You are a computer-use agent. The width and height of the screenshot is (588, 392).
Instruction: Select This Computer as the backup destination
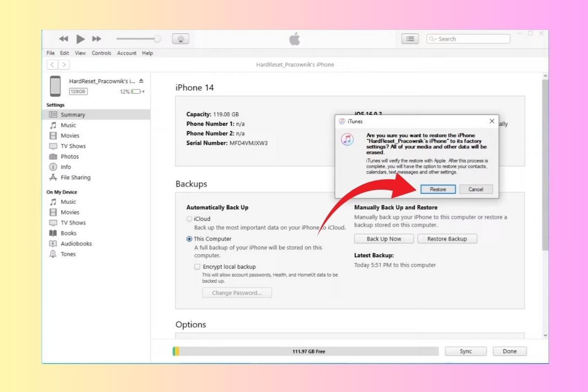tap(189, 239)
